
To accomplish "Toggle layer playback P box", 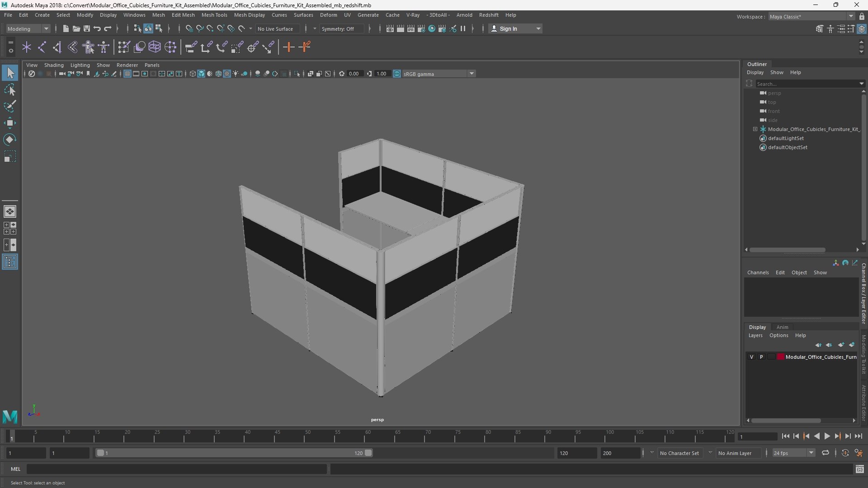I will click(761, 357).
